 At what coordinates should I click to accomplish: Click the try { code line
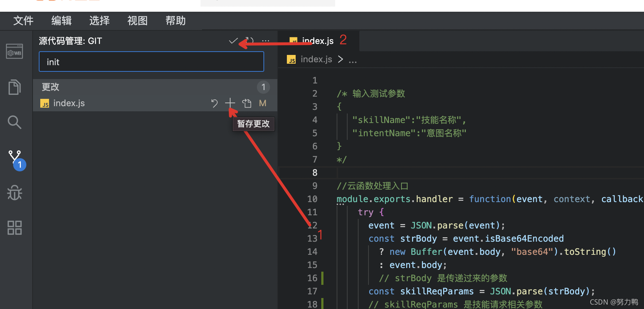pos(371,212)
